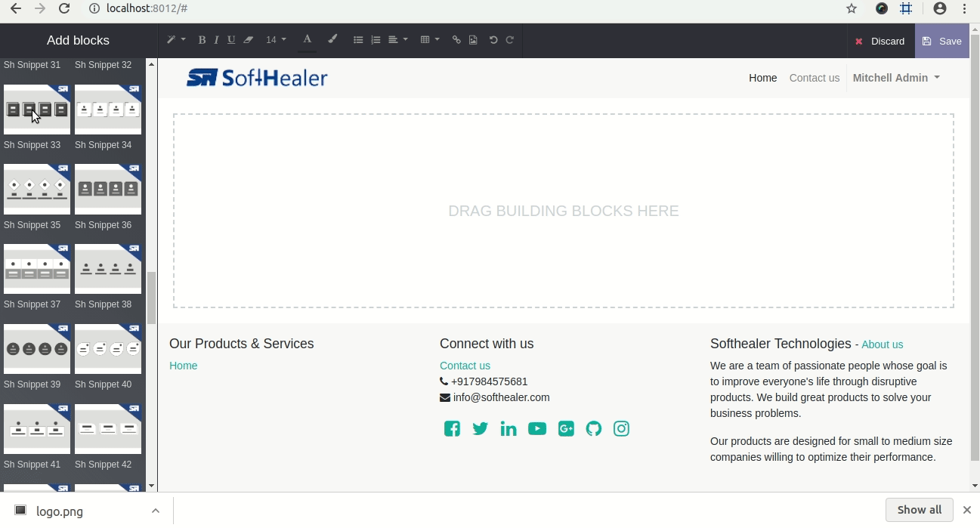Screen dimensions: 980x528
Task: Open the Facebook social icon
Action: pos(452,429)
